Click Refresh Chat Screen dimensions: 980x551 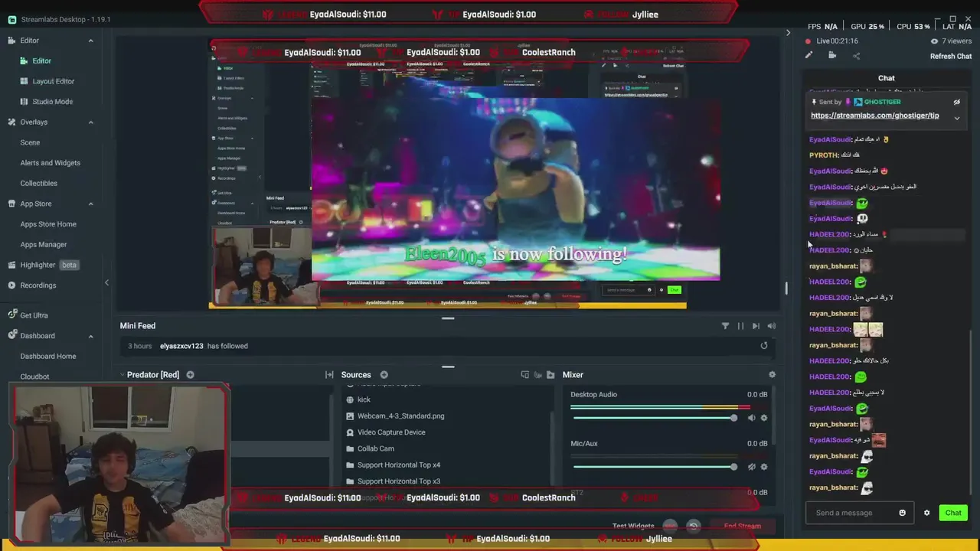tap(951, 56)
